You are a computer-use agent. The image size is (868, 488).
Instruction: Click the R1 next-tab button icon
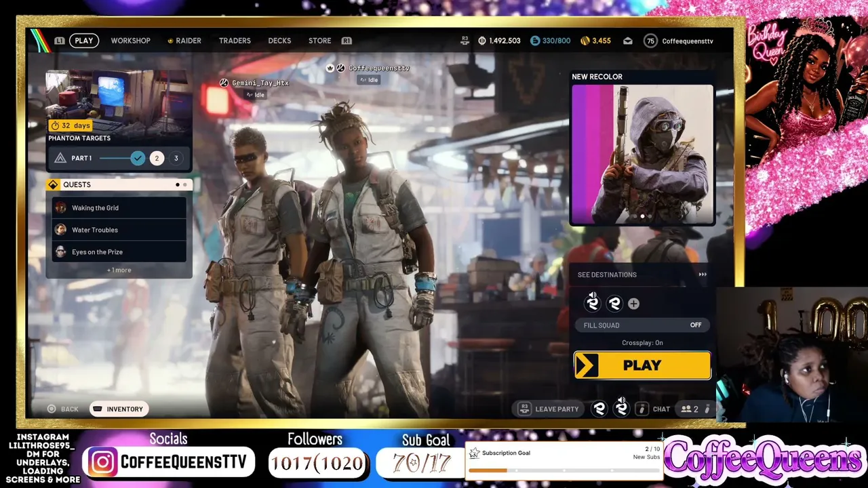(x=347, y=41)
